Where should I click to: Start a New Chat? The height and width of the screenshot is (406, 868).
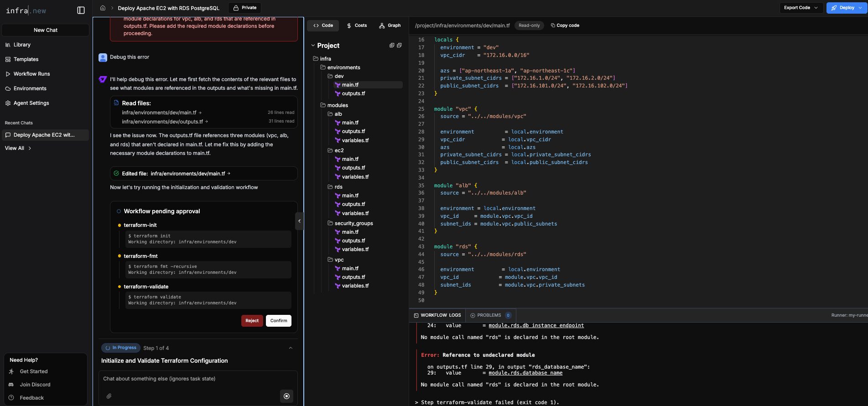(46, 30)
